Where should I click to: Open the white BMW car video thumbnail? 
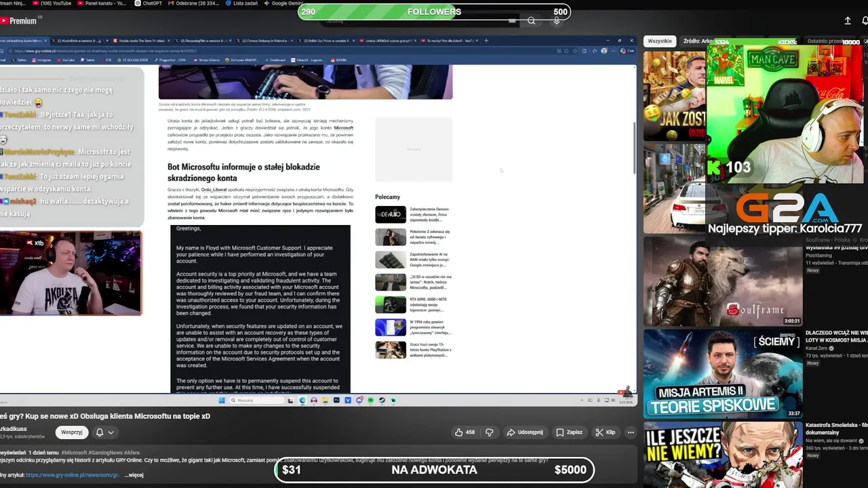(x=674, y=188)
